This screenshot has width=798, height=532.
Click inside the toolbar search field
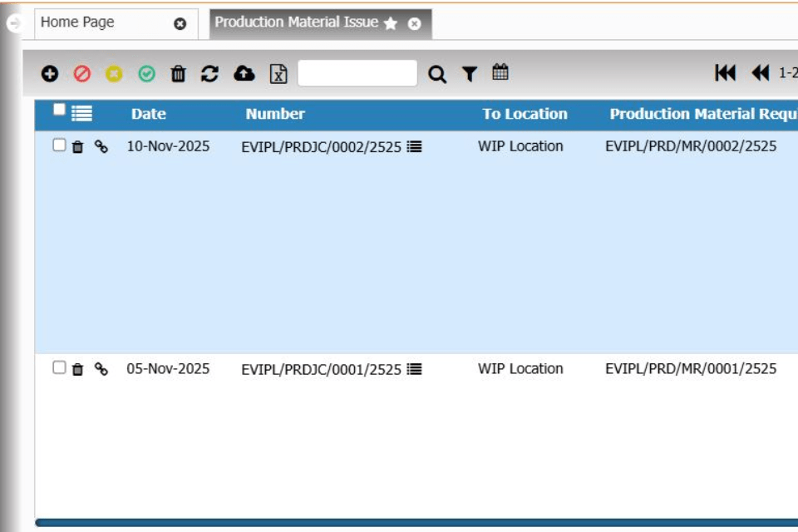pos(357,73)
